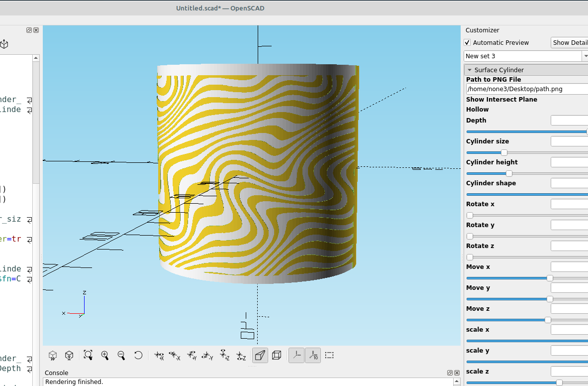
Task: Click the Show Details dropdown
Action: [570, 42]
